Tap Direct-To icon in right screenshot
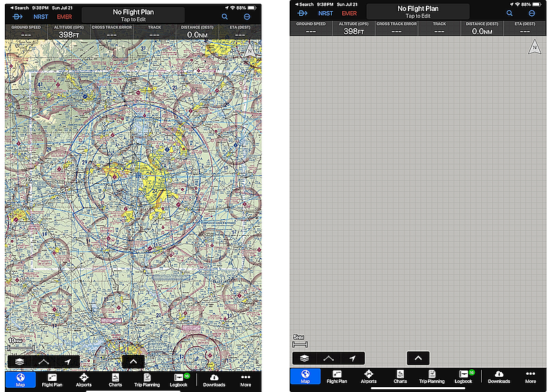Image resolution: width=553 pixels, height=392 pixels. pyautogui.click(x=302, y=13)
